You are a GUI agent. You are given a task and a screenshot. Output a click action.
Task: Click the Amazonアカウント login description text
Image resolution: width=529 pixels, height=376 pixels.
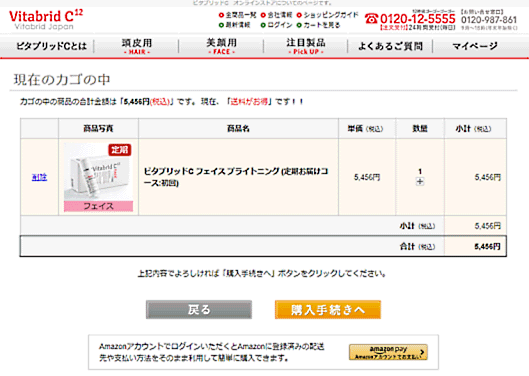[x=212, y=352]
